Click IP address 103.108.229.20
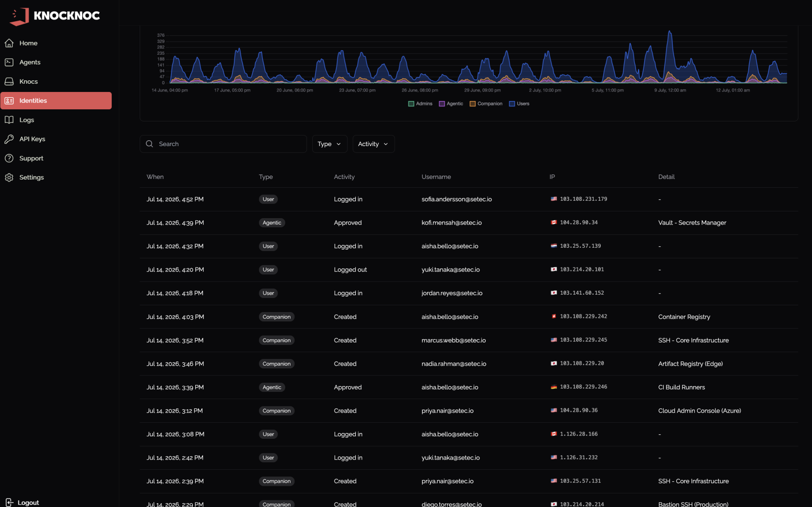 tap(582, 363)
